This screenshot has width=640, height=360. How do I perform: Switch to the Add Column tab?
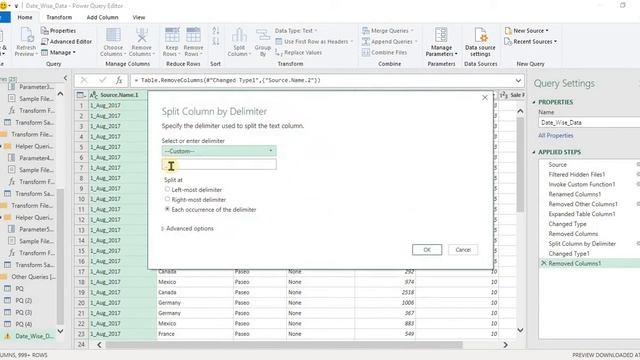click(102, 18)
